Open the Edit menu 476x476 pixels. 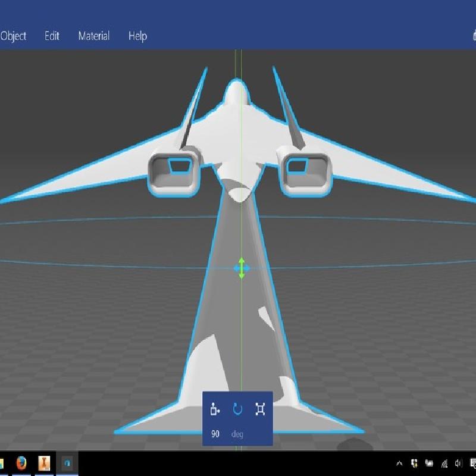pyautogui.click(x=52, y=36)
